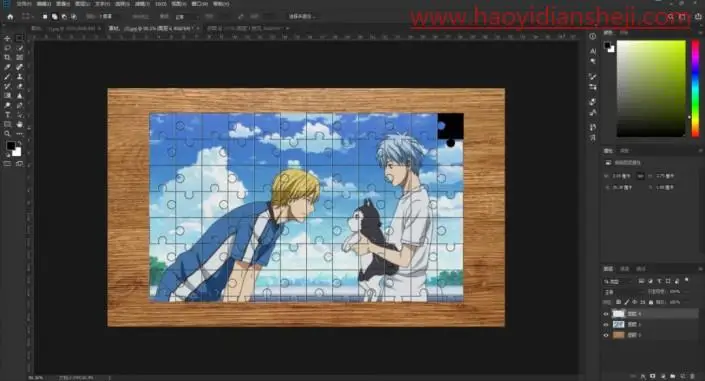The width and height of the screenshot is (705, 381).
Task: Click the Home icon in options bar
Action: (x=10, y=17)
